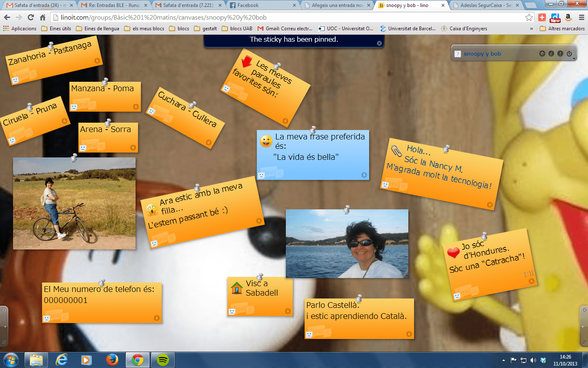Open help with the question mark icon
This screenshot has height=368, width=588.
[560, 54]
